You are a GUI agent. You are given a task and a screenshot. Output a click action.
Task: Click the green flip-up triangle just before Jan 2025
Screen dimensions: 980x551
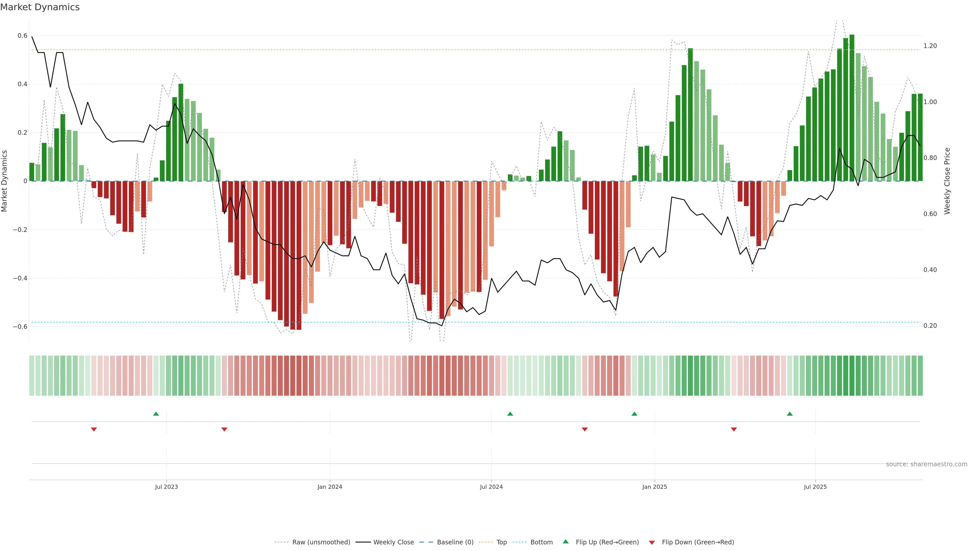(x=634, y=414)
